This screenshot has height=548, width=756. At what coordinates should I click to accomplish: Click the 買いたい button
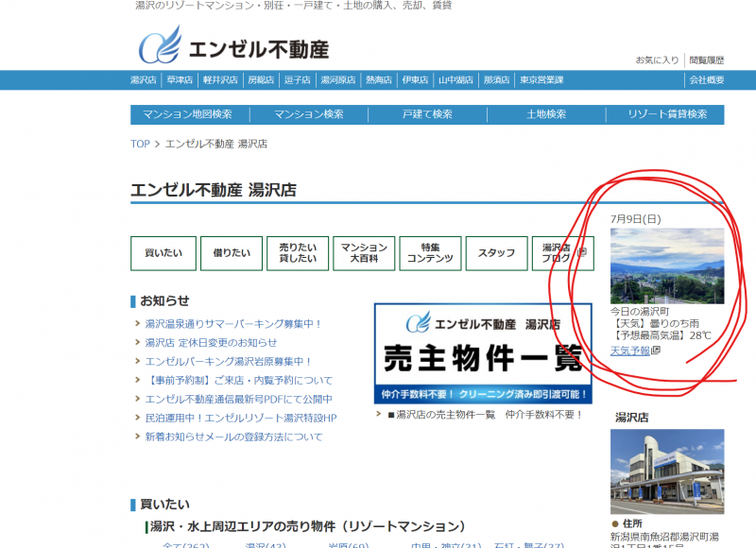pos(163,253)
